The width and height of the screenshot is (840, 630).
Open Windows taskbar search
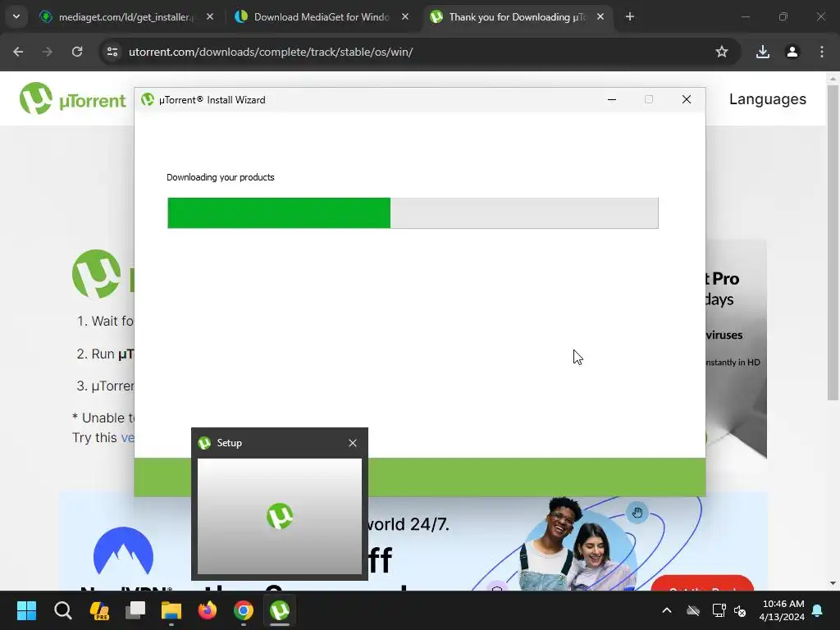[62, 610]
